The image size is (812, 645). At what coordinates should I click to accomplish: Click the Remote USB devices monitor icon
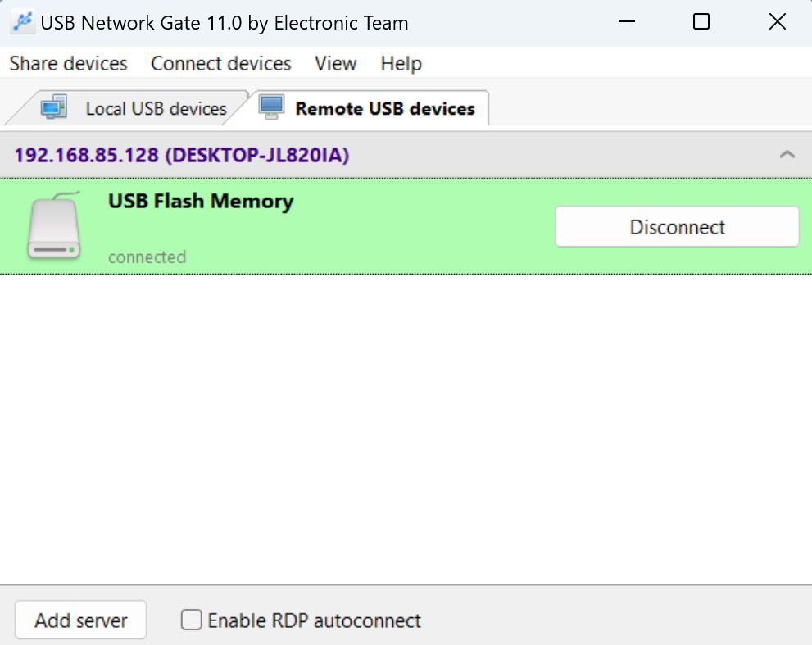[271, 107]
